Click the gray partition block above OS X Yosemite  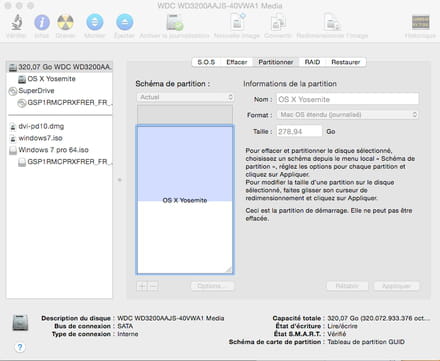185,114
